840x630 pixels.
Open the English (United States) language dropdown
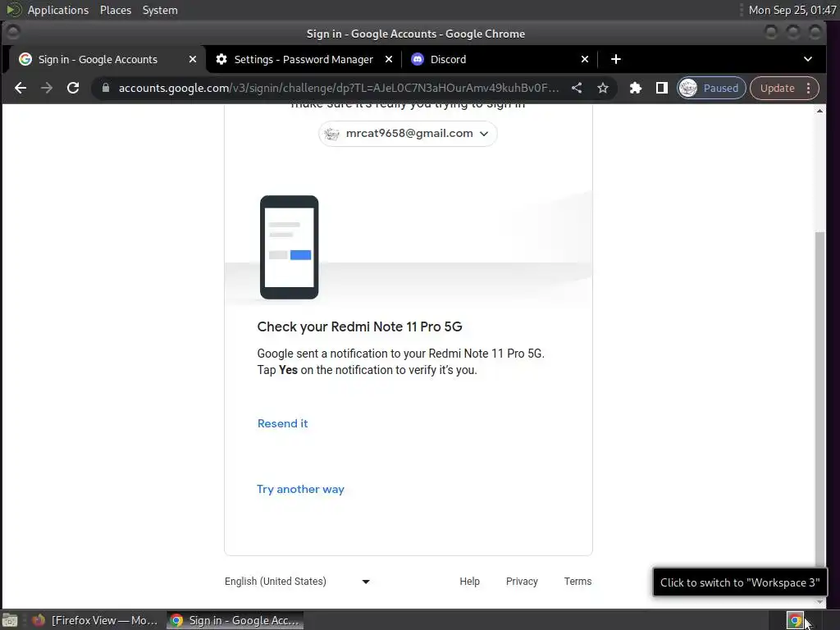(x=297, y=582)
